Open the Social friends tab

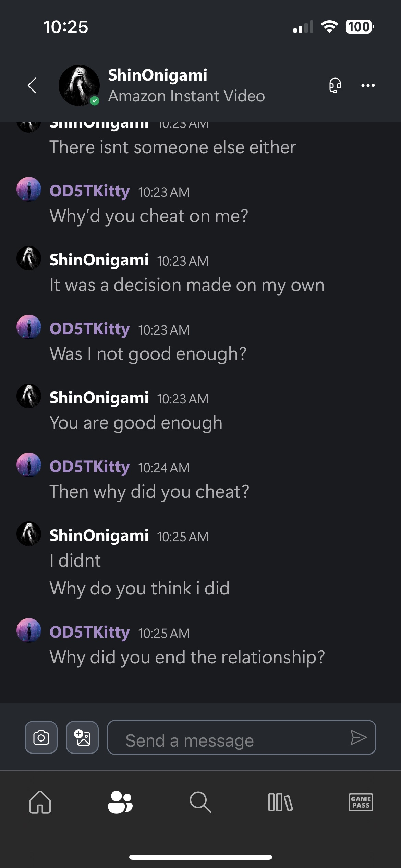[x=120, y=802]
